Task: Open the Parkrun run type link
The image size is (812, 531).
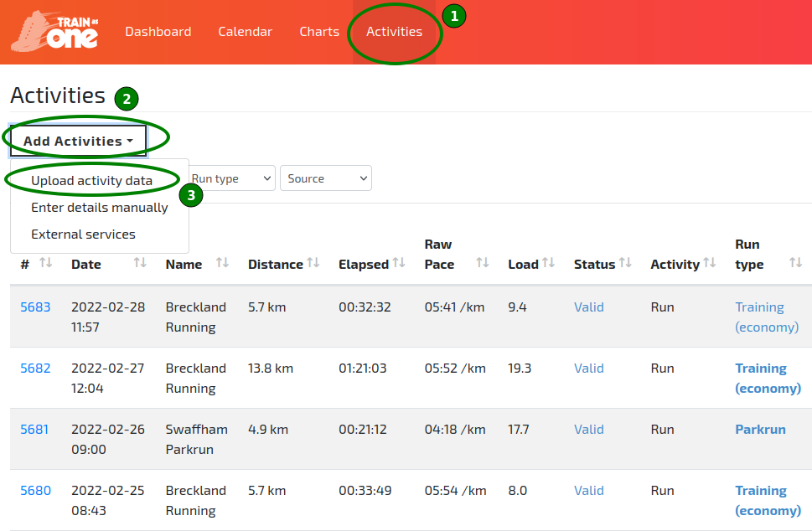Action: (760, 429)
